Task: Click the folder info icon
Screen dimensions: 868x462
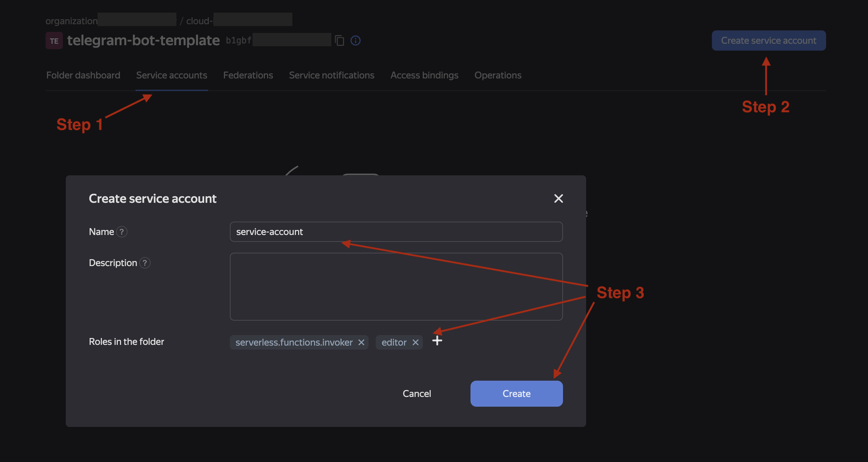Action: tap(356, 40)
